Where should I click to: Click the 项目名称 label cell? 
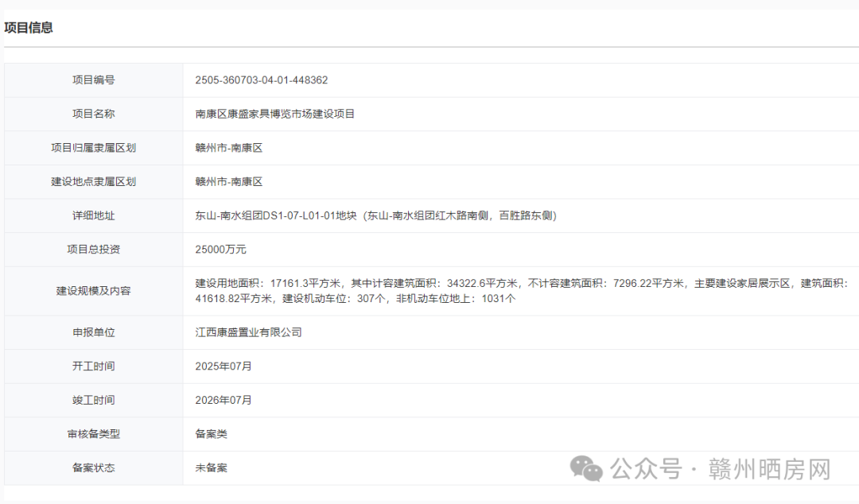94,114
